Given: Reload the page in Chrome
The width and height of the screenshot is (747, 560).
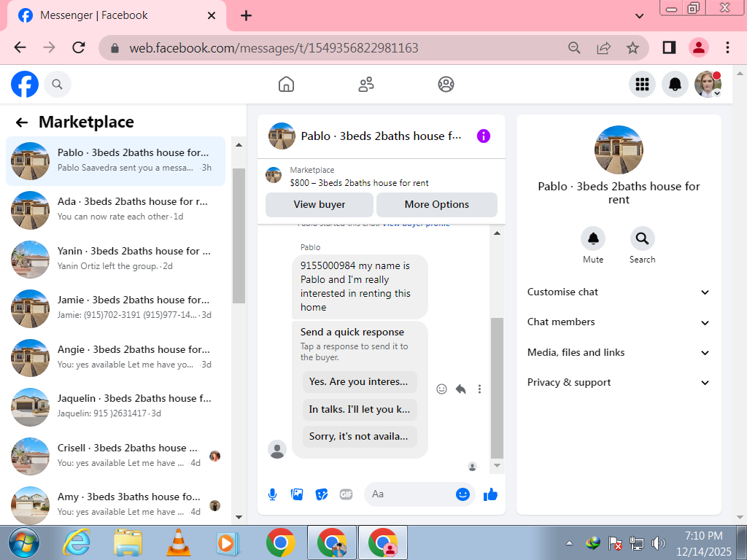Looking at the screenshot, I should coord(79,47).
